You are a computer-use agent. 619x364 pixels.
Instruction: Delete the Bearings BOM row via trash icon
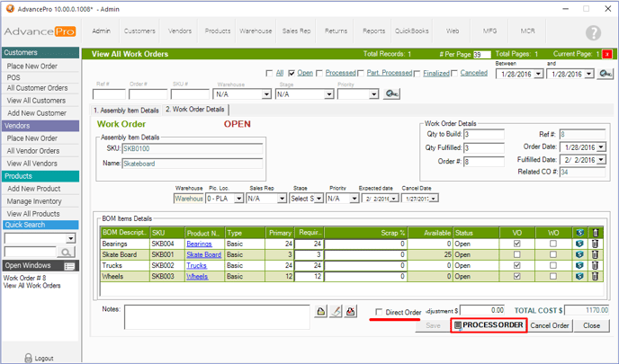coord(595,244)
